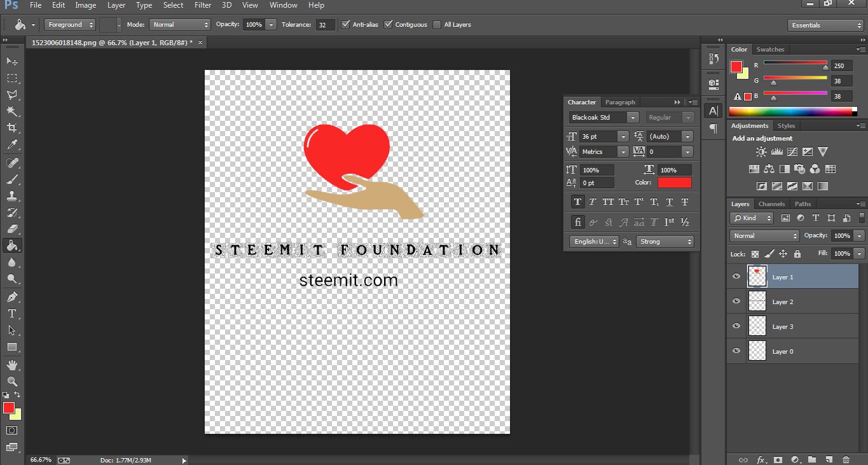Toggle Faux Bold in Character panel

tap(577, 202)
